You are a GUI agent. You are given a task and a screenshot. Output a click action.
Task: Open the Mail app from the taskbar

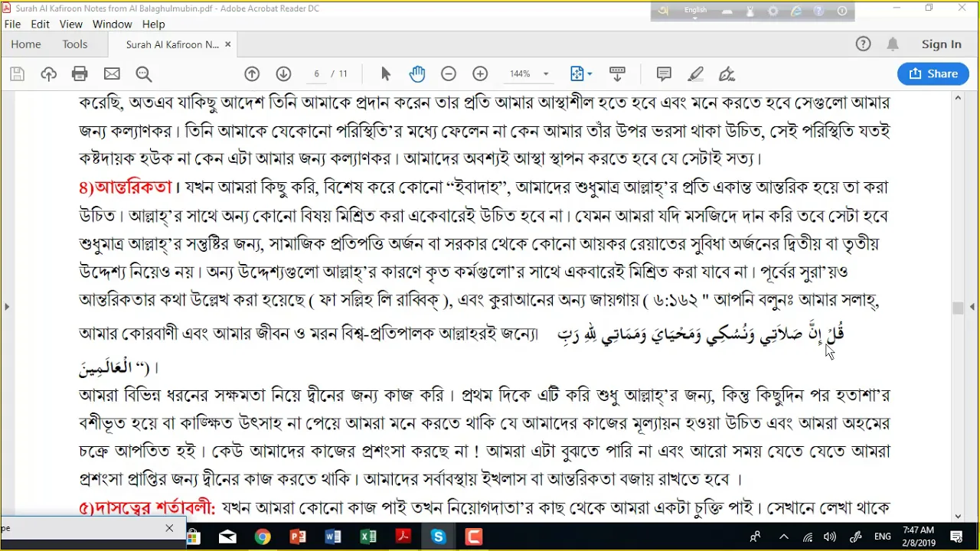click(x=227, y=537)
